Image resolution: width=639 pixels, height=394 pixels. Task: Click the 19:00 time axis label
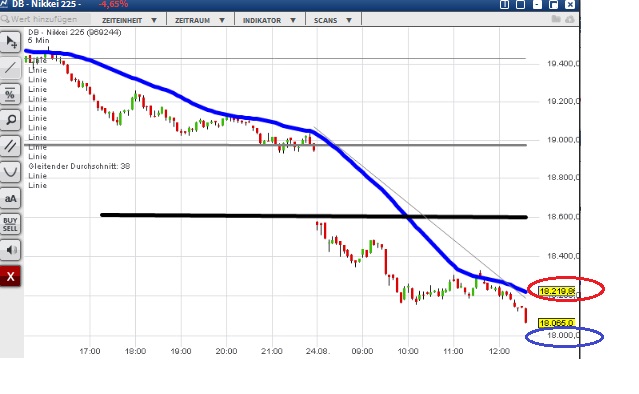pos(181,351)
